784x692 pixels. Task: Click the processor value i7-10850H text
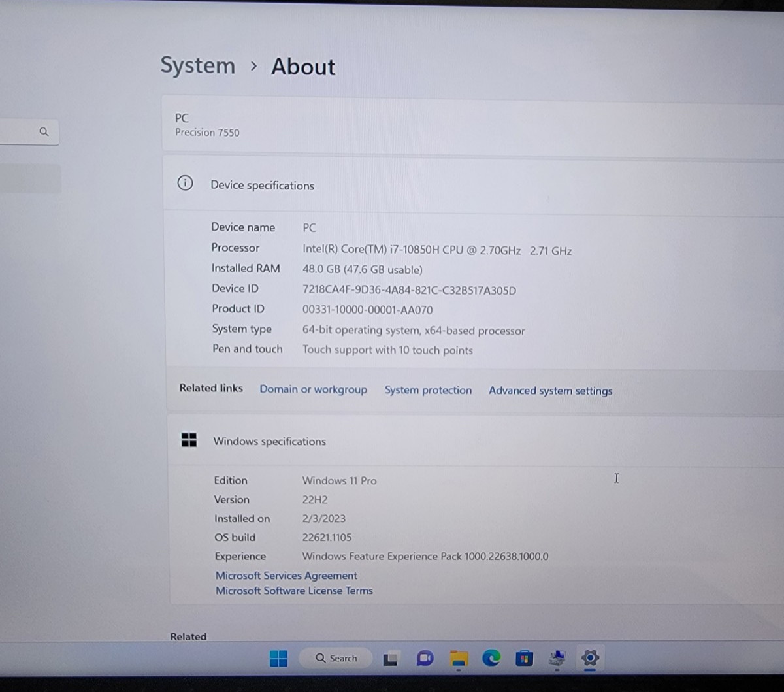437,250
